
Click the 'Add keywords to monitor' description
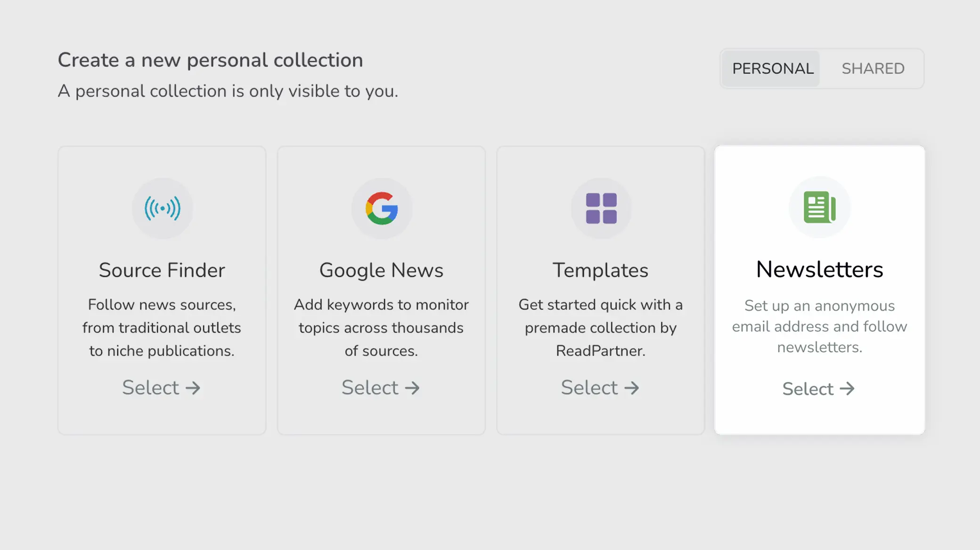pos(381,328)
